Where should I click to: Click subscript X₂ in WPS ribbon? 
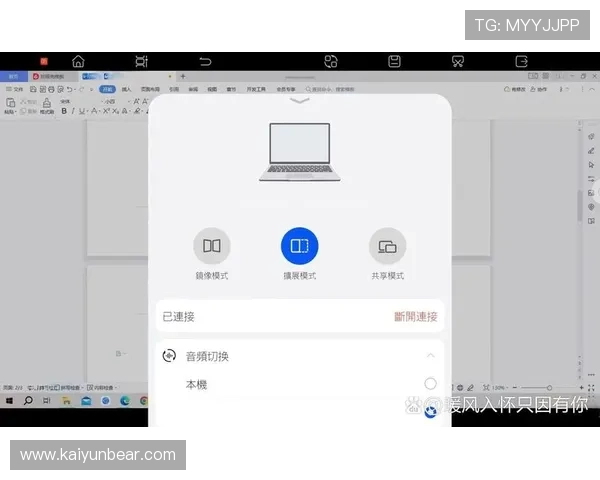[116, 111]
